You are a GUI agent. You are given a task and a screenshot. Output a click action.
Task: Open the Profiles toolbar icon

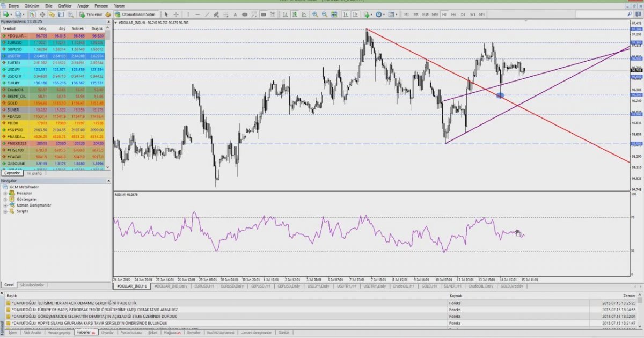click(18, 14)
